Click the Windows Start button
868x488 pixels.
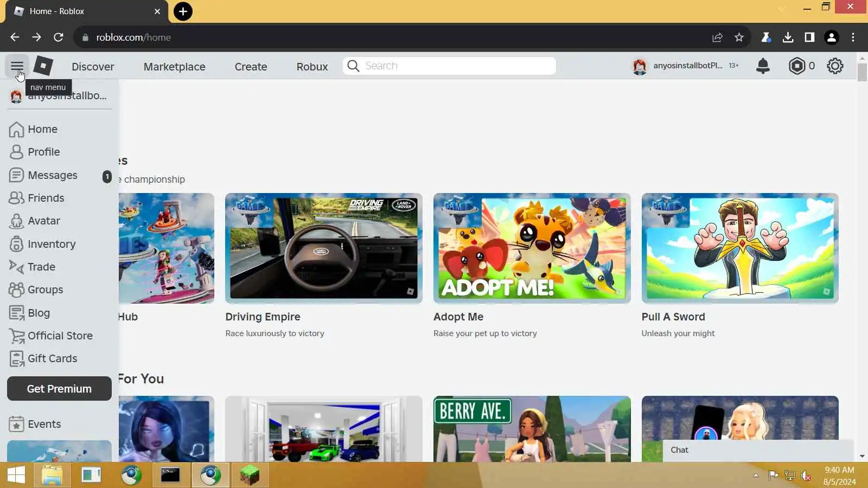tap(16, 476)
